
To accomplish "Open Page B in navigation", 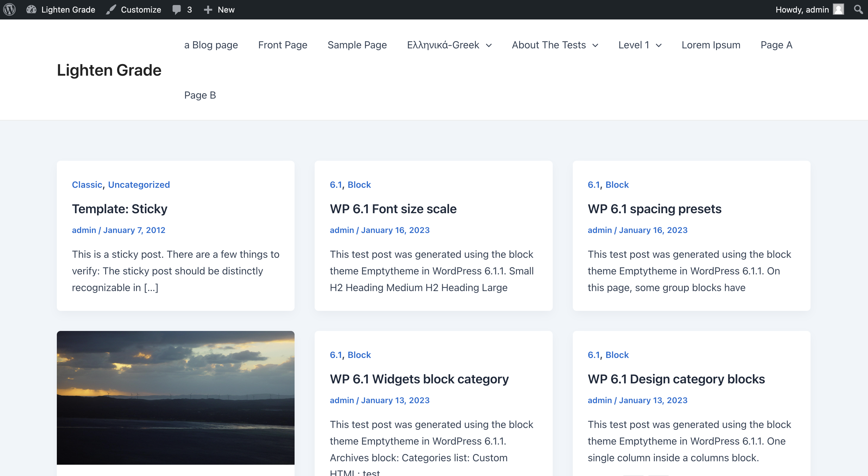I will pos(200,95).
